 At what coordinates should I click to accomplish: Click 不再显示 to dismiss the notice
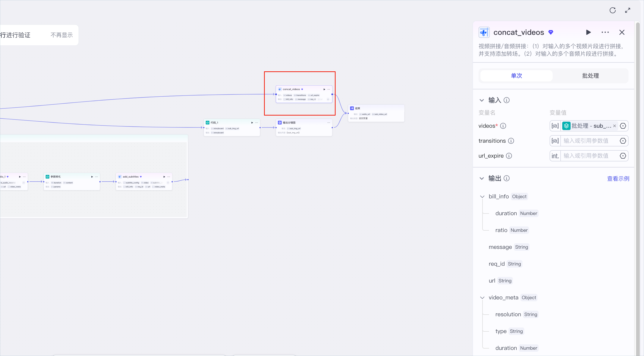pos(61,35)
